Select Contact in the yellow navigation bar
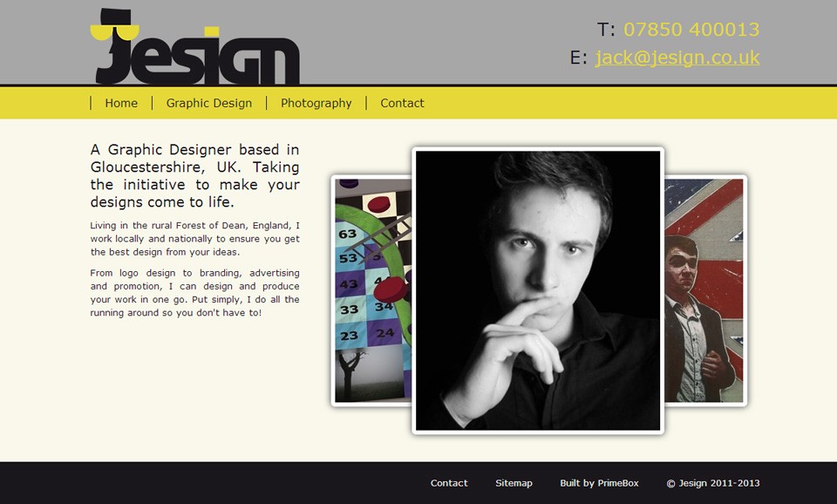Screen dimensions: 837x504 coord(402,103)
